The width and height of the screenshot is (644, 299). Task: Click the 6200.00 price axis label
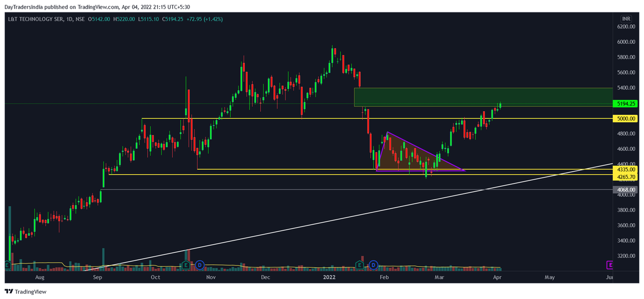pos(626,26)
